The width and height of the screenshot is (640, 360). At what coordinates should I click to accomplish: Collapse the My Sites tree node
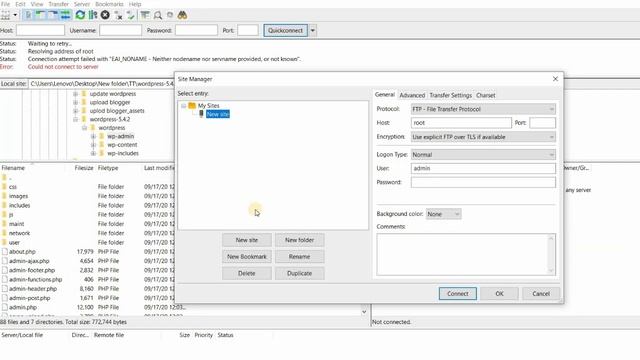183,106
